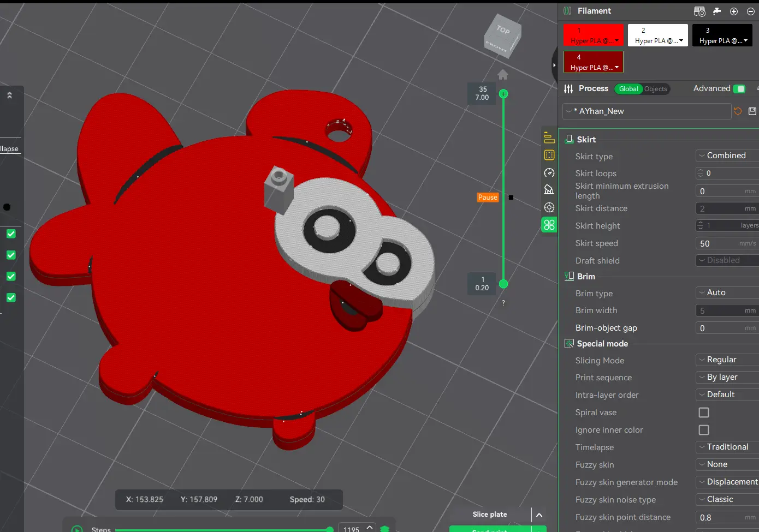
Task: Click the plus on the top layer handle
Action: tap(503, 94)
